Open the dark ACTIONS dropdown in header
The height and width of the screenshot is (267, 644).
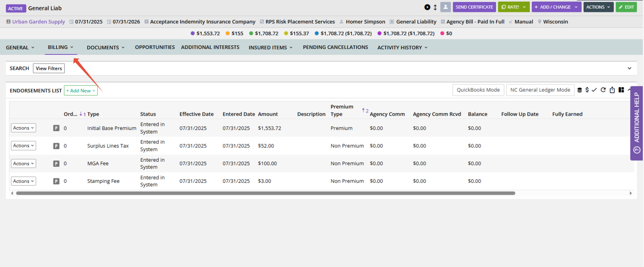click(x=598, y=7)
